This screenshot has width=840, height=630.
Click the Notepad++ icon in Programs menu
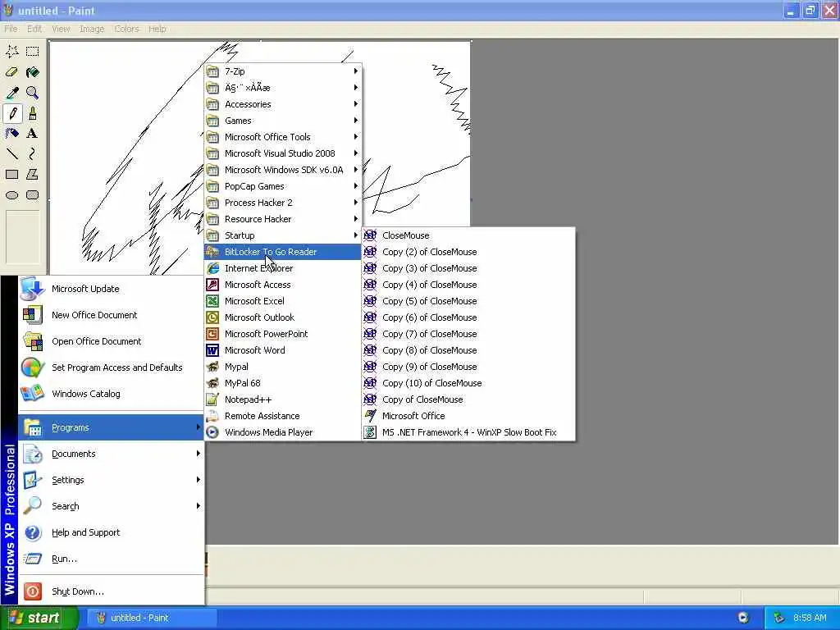pyautogui.click(x=212, y=399)
